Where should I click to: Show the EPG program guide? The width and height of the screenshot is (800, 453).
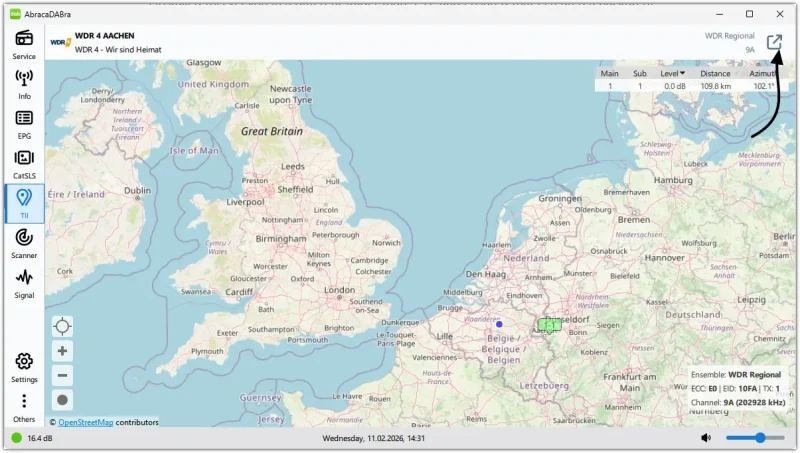click(24, 123)
